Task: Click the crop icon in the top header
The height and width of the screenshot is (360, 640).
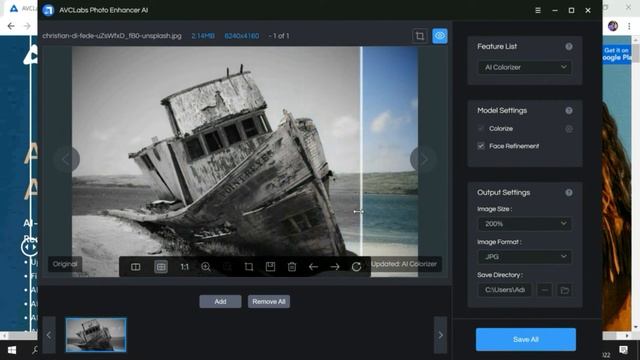Action: tap(420, 36)
